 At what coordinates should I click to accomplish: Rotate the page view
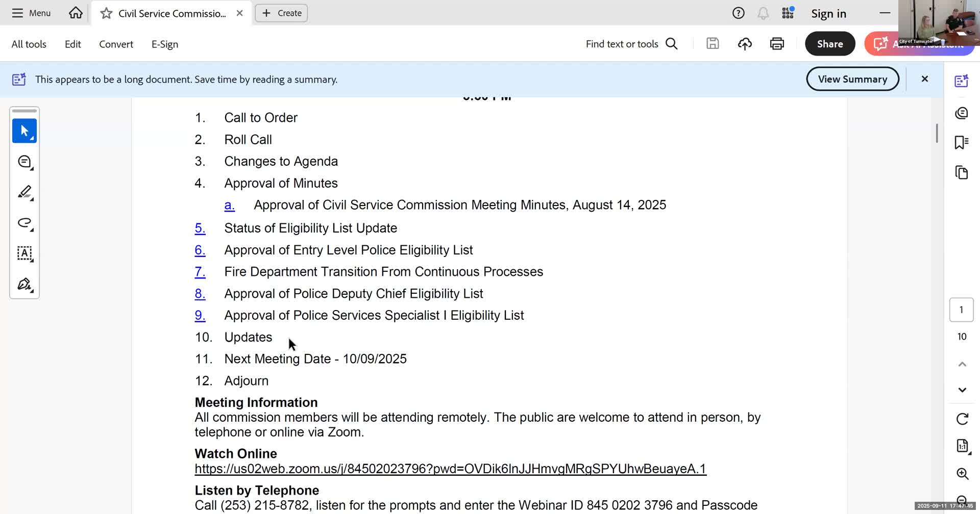click(x=962, y=419)
